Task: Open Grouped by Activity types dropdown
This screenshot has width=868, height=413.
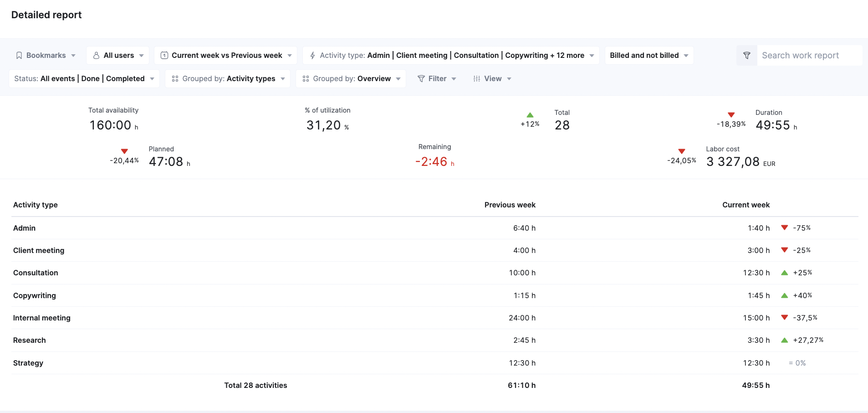Action: point(228,79)
